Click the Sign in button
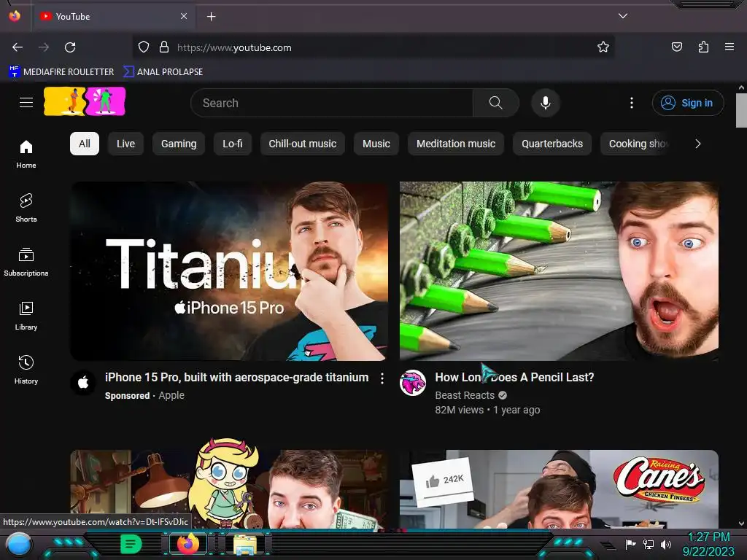The height and width of the screenshot is (560, 747). pos(687,103)
